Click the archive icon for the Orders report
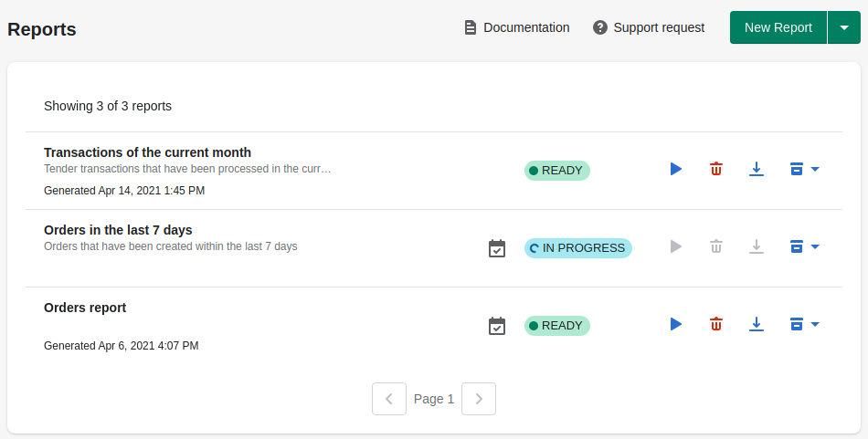The image size is (868, 439). pyautogui.click(x=797, y=324)
